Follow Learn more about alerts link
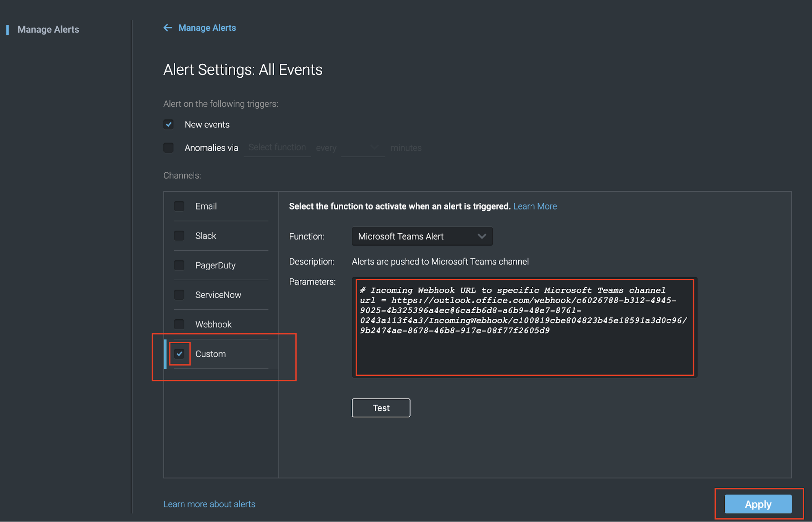812x522 pixels. click(x=209, y=504)
